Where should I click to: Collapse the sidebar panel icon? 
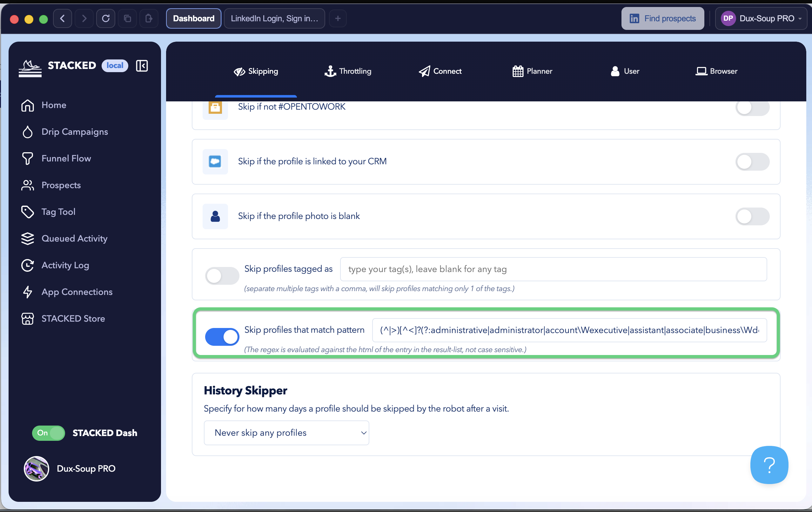tap(142, 65)
